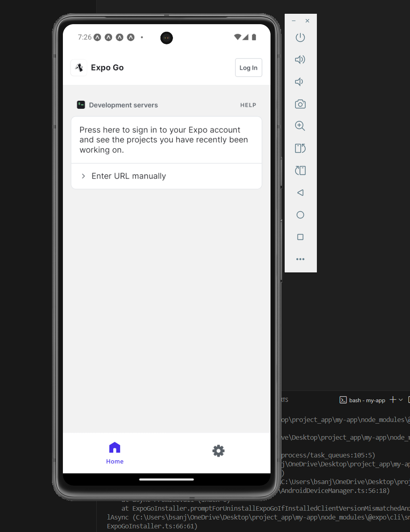The image size is (410, 532).
Task: Tap the emulator back triangle button
Action: coord(300,193)
